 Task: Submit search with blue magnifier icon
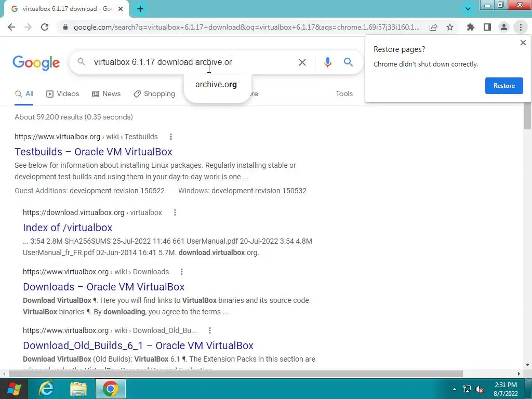[x=348, y=62]
